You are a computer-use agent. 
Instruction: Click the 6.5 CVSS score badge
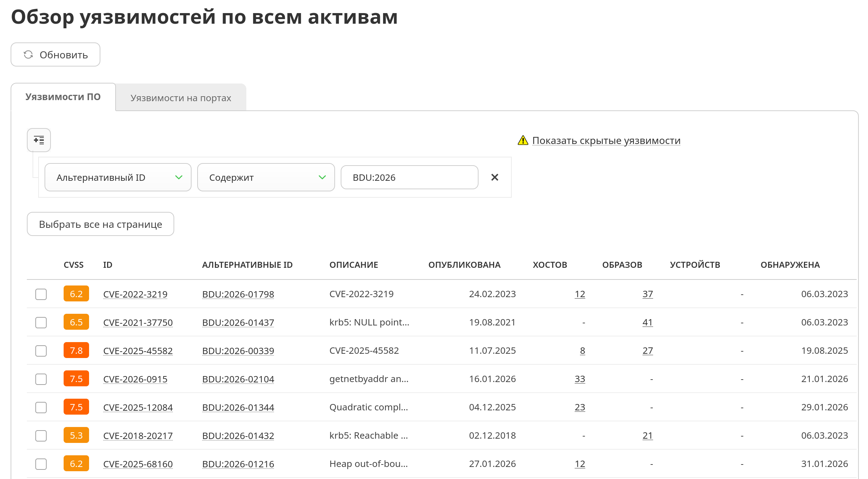pos(76,322)
